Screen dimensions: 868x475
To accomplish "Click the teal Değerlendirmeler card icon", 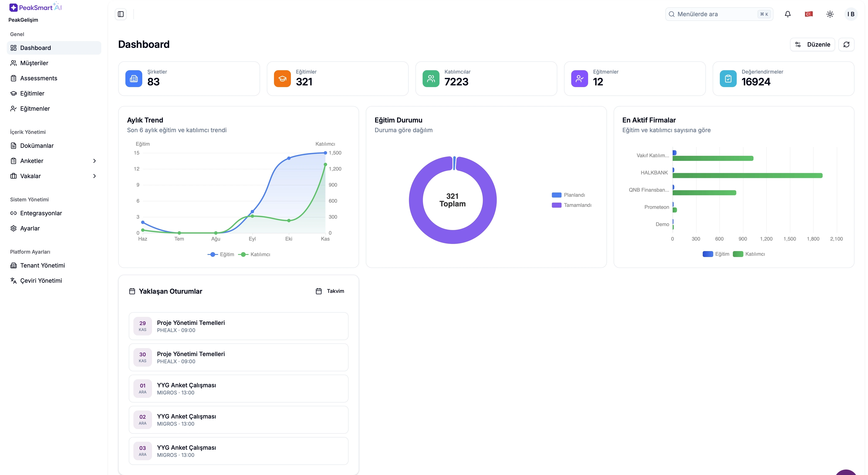I will point(728,79).
